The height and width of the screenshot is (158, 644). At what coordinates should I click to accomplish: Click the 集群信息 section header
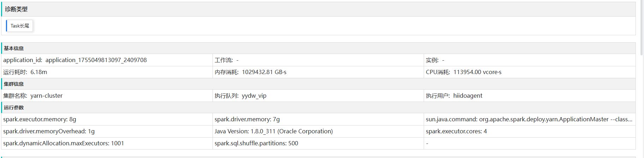pyautogui.click(x=14, y=84)
